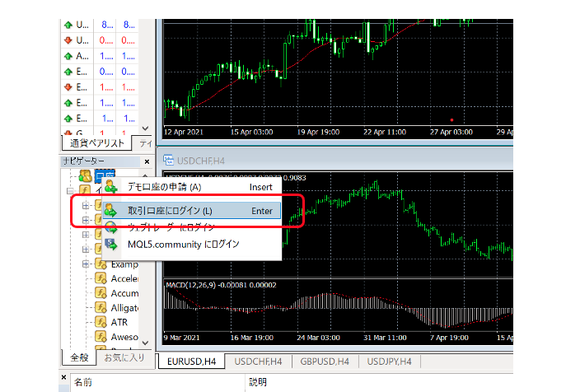Image resolution: width=580 pixels, height=392 pixels.
Task: Click the MACD(12,26,9) indicator label
Action: (221, 285)
